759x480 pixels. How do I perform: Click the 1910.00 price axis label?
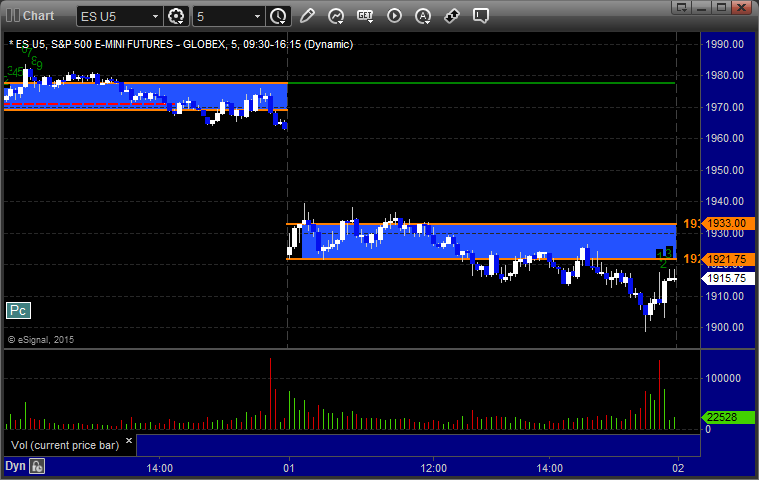(725, 296)
